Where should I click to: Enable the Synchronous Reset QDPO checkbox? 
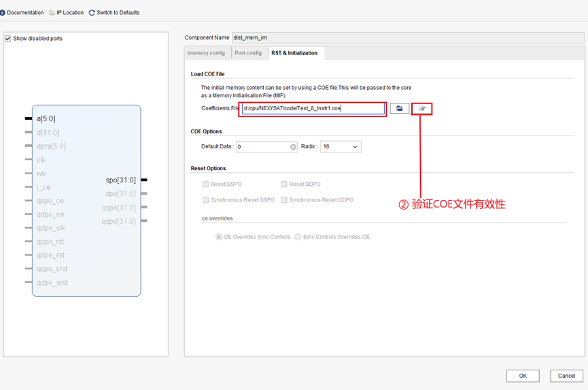point(284,200)
